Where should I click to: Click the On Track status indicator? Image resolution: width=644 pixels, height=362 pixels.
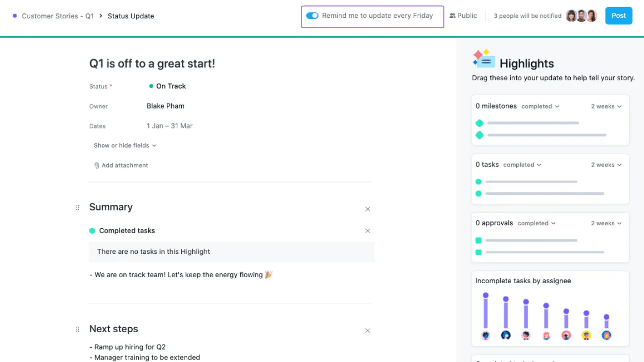coord(151,86)
